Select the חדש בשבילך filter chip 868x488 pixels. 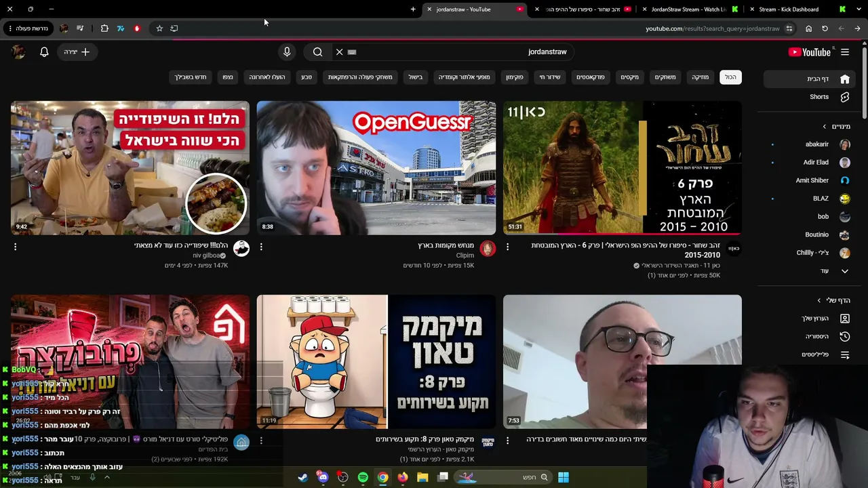(x=191, y=77)
